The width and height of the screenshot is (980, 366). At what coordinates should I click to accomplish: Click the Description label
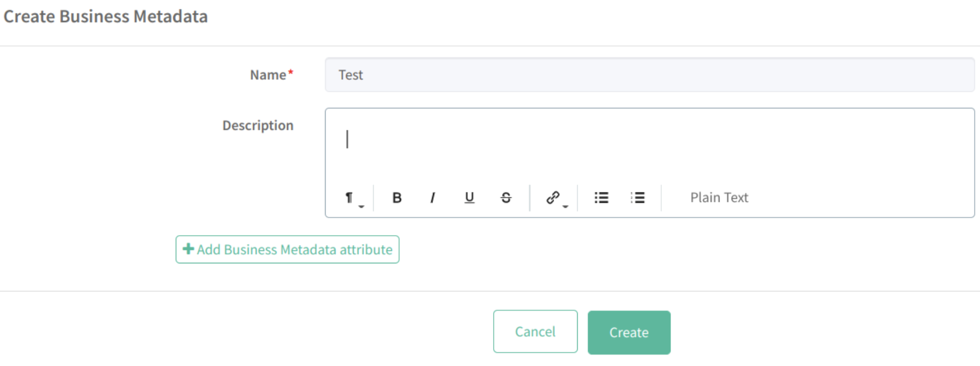258,126
